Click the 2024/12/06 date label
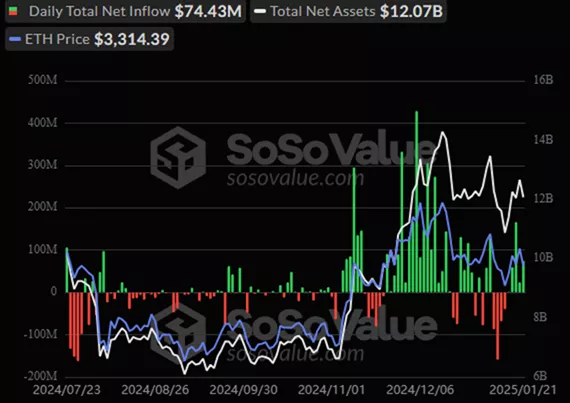 (x=420, y=390)
